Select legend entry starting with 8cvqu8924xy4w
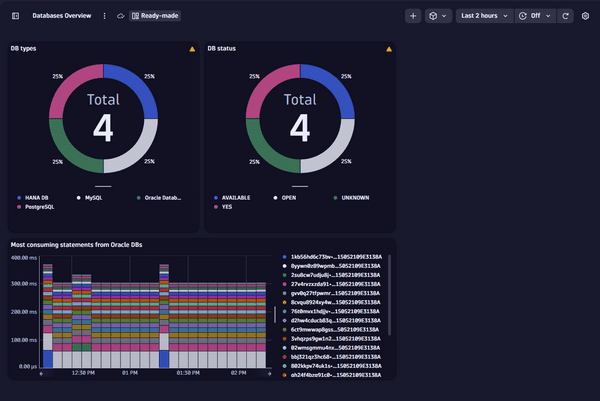 pyautogui.click(x=331, y=302)
